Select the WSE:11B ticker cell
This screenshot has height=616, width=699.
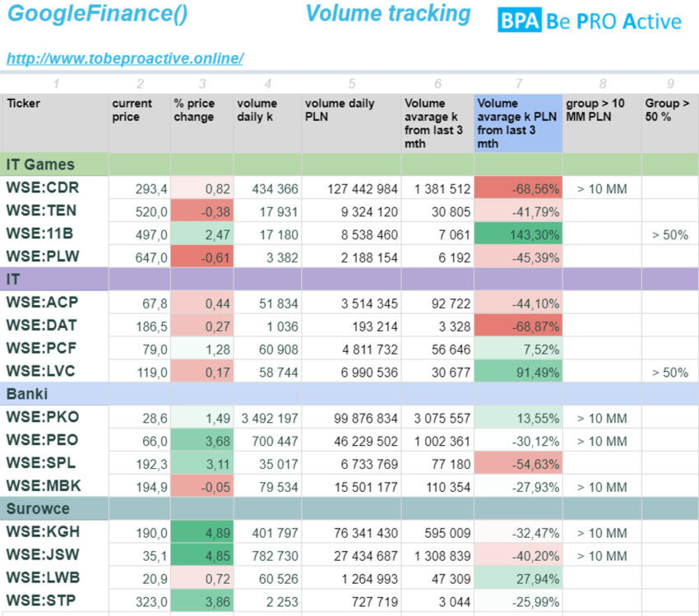pos(54,234)
